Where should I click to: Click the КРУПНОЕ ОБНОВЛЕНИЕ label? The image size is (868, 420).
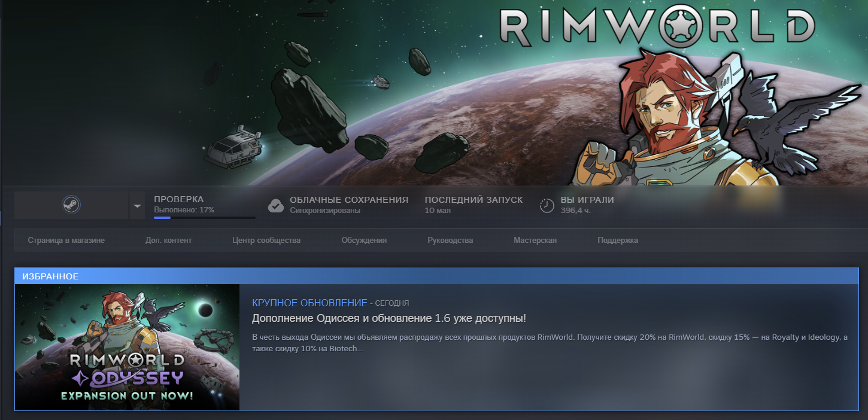(309, 303)
